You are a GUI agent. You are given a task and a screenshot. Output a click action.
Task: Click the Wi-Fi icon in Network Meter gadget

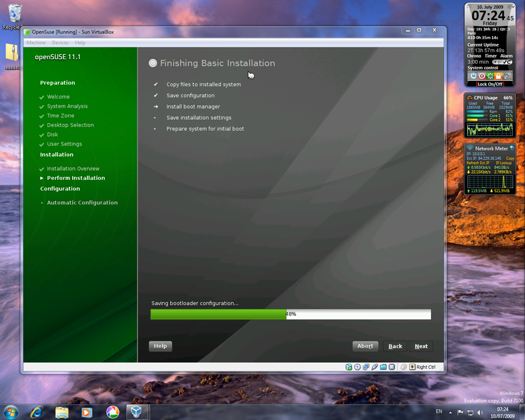[x=470, y=148]
